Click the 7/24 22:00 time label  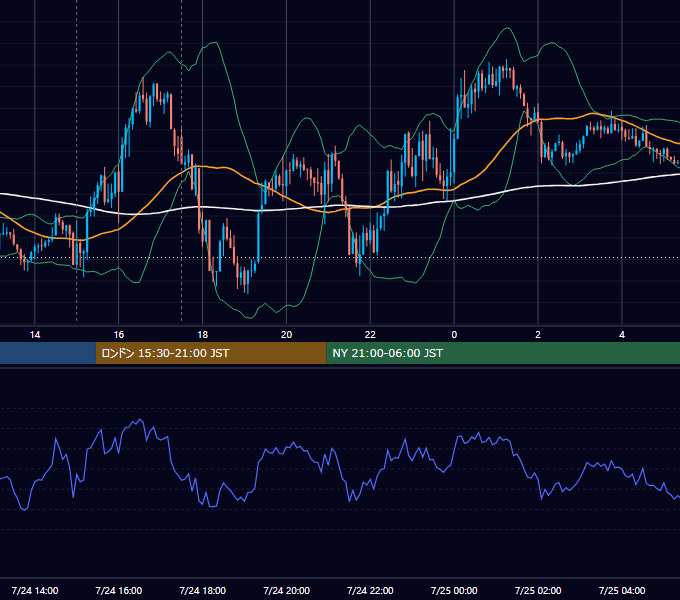[x=370, y=590]
